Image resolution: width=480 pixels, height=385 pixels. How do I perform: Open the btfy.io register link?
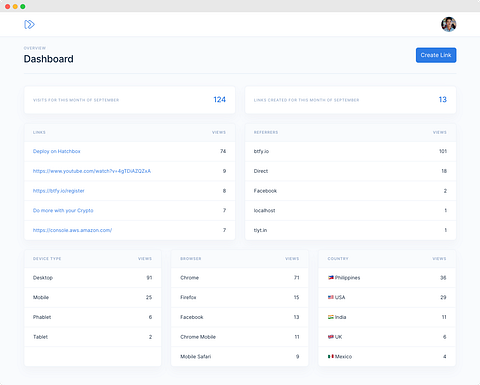(x=59, y=191)
